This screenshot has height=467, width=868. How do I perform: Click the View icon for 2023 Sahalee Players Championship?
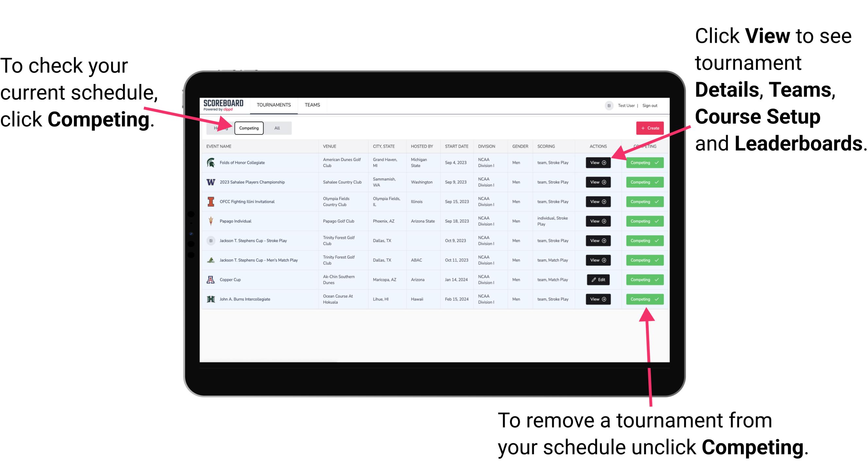(x=598, y=182)
